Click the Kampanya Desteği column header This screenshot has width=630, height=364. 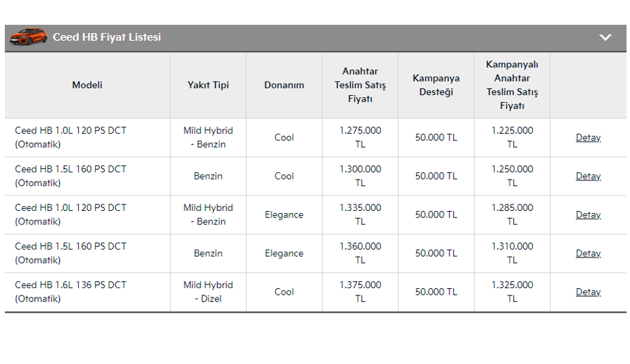(436, 85)
